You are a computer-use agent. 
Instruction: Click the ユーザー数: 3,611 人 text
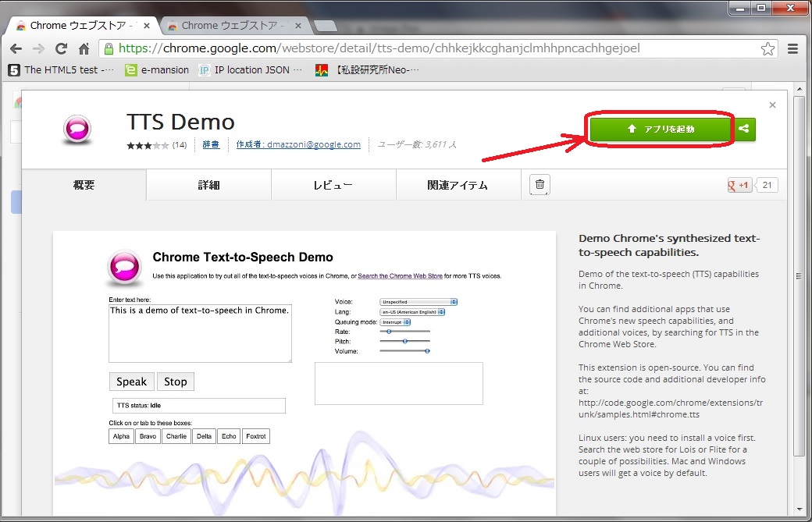[417, 144]
